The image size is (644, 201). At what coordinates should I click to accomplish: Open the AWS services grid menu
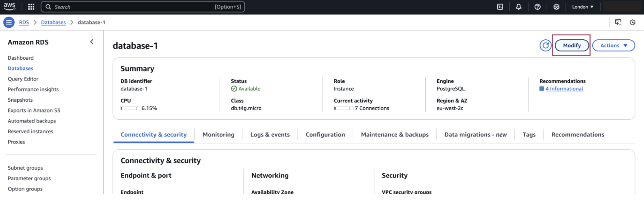(31, 7)
